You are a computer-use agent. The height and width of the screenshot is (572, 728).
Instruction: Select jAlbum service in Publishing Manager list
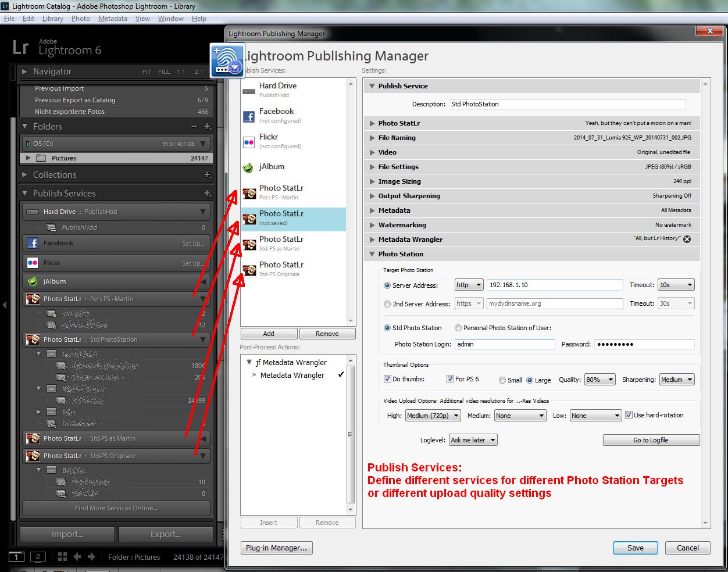coord(294,167)
